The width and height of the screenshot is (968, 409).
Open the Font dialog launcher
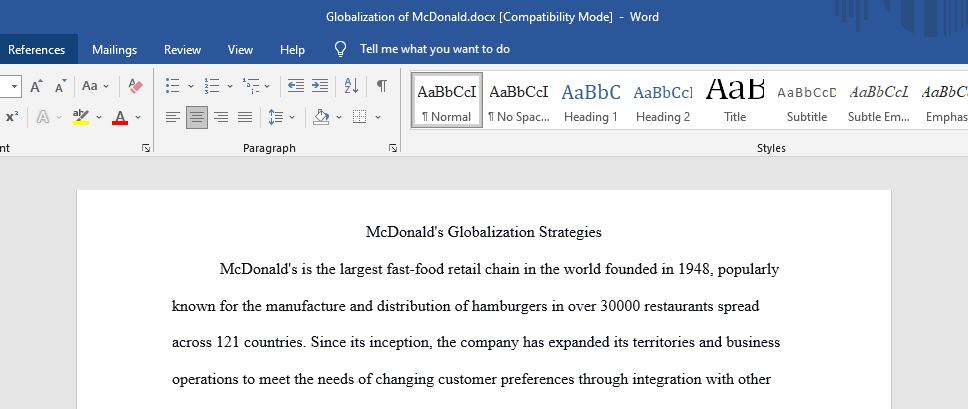tap(146, 148)
